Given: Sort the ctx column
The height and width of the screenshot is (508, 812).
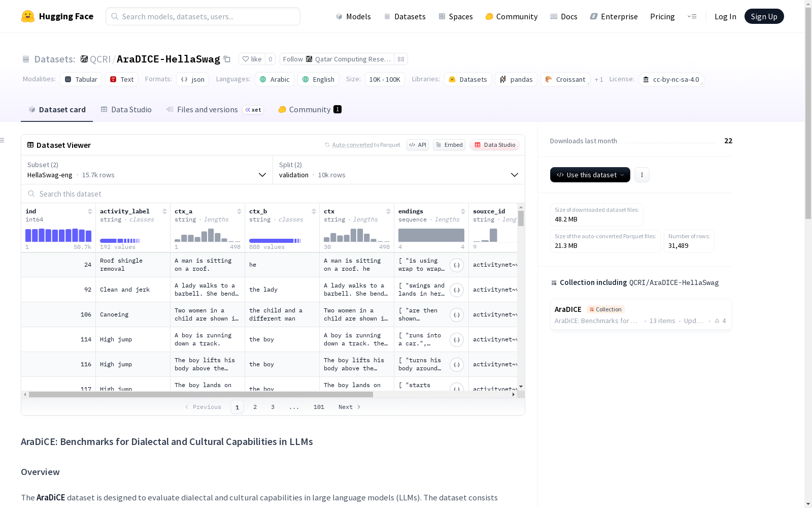Looking at the screenshot, I should [388, 211].
